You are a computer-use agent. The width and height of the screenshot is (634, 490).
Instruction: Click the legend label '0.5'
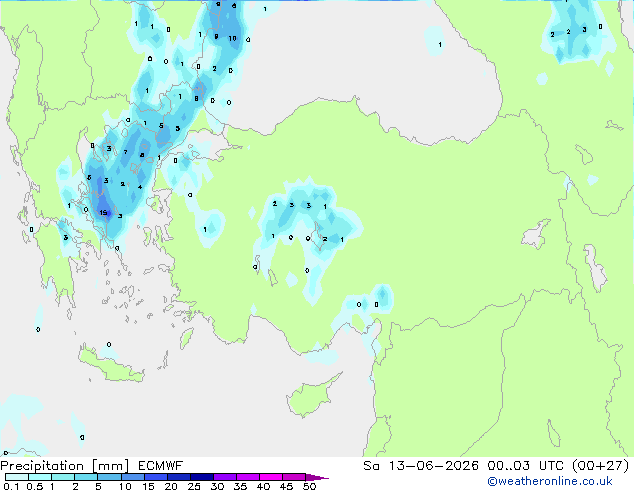tap(35, 486)
